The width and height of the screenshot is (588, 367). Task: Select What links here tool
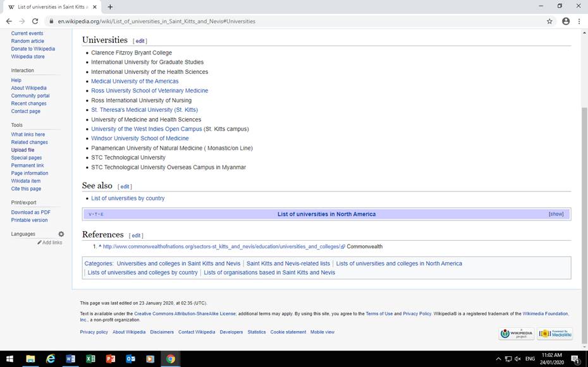pyautogui.click(x=28, y=135)
